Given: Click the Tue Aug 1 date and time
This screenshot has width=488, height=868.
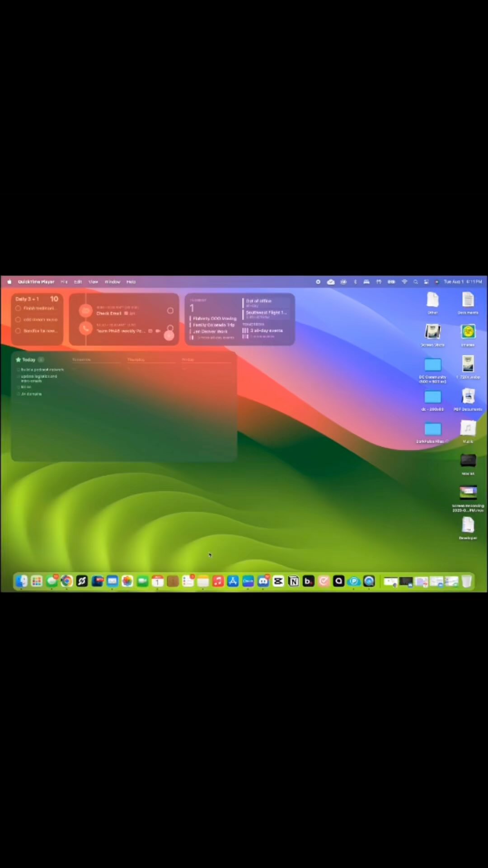Looking at the screenshot, I should 463,282.
